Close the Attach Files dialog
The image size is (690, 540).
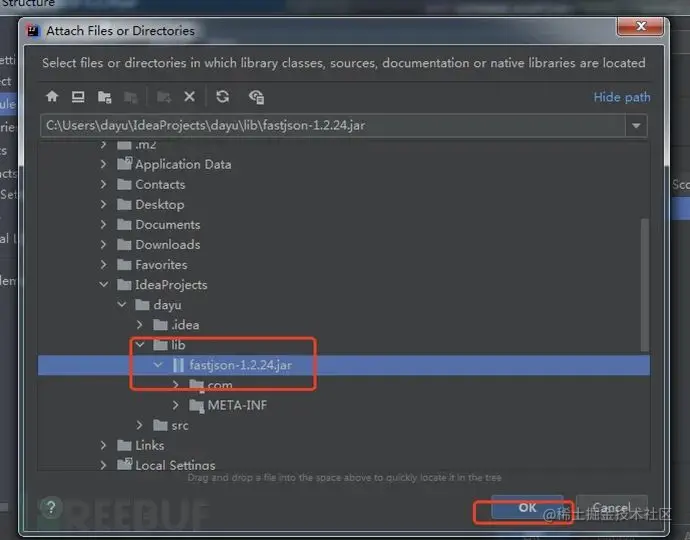640,26
